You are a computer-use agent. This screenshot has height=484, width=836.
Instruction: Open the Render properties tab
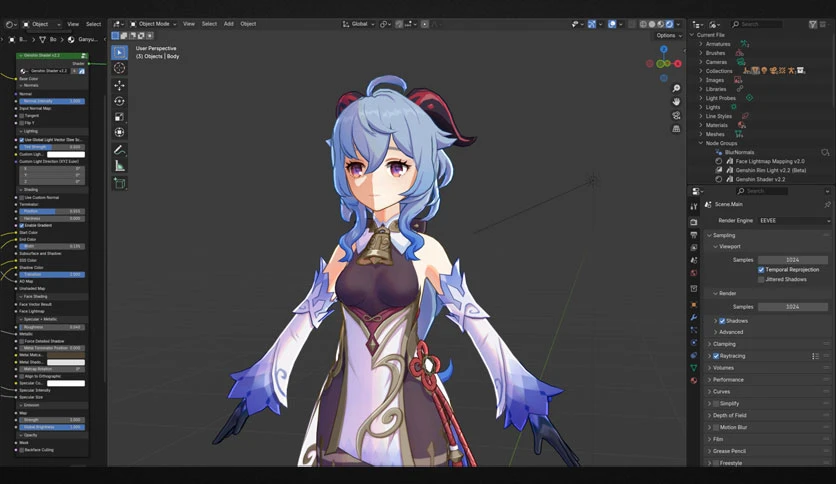pos(694,222)
